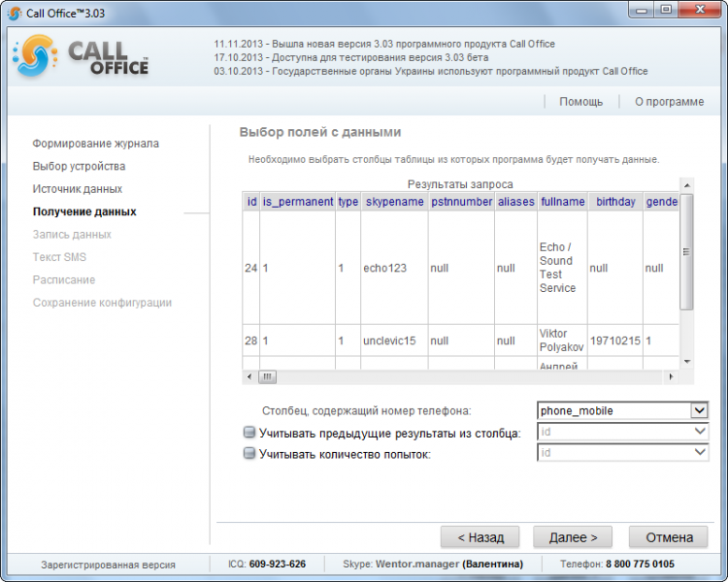Enable 'Учитывать предыдущие результаты из столбца' checkbox
Image resolution: width=728 pixels, height=582 pixels.
pyautogui.click(x=249, y=433)
